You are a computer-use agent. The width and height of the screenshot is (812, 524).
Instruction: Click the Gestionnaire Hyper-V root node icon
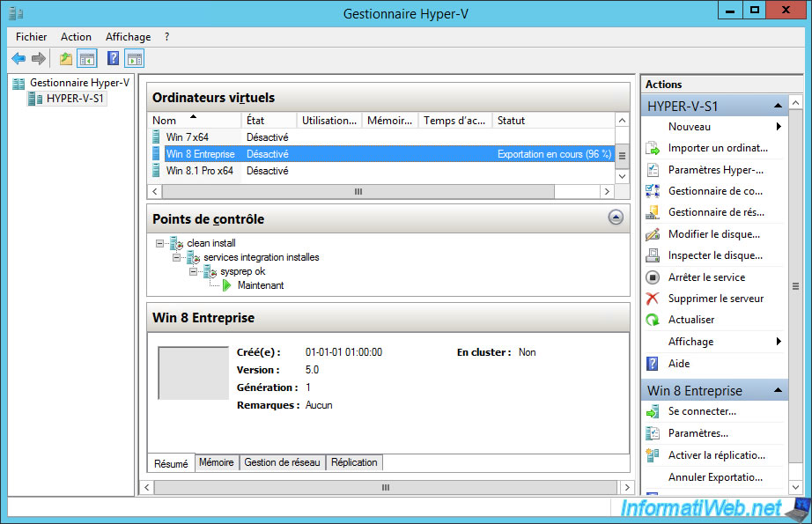[x=19, y=84]
